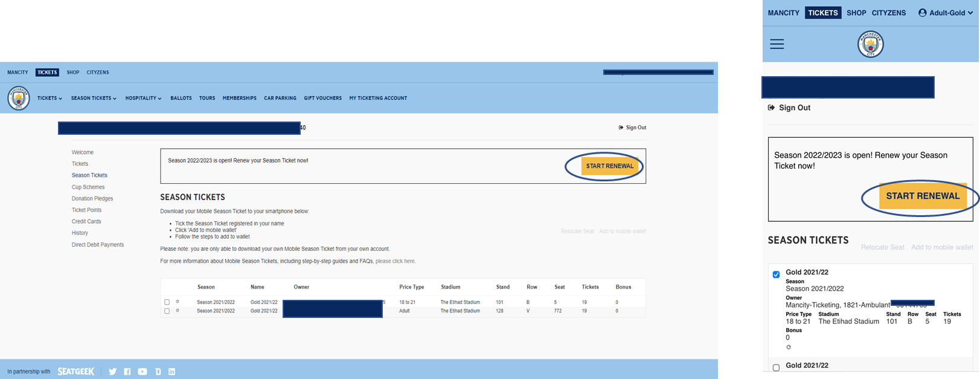The image size is (980, 379).
Task: Open Tours in the navigation bar
Action: click(x=207, y=98)
